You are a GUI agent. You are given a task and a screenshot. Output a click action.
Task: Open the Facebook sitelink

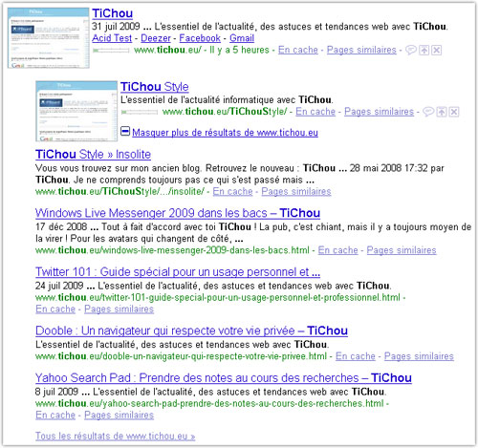[x=200, y=38]
